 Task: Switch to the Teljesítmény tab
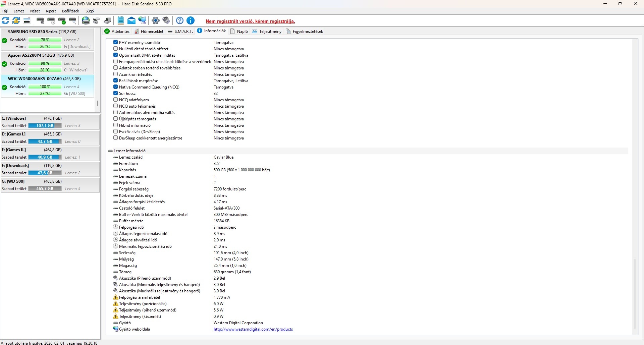267,32
